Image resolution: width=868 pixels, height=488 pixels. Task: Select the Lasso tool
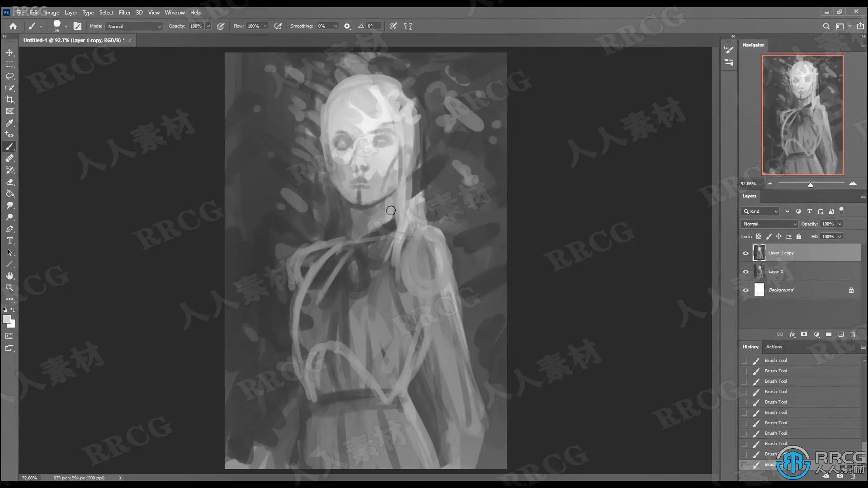[x=9, y=76]
